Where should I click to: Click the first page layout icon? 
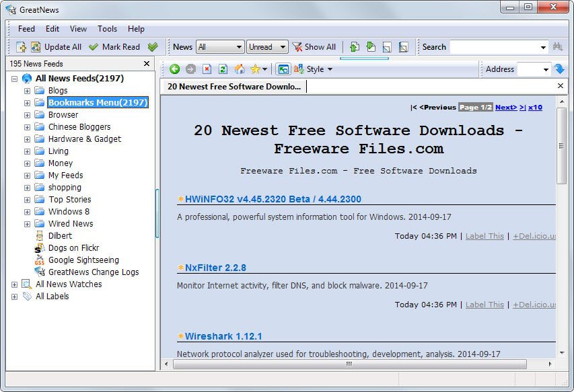coord(387,47)
